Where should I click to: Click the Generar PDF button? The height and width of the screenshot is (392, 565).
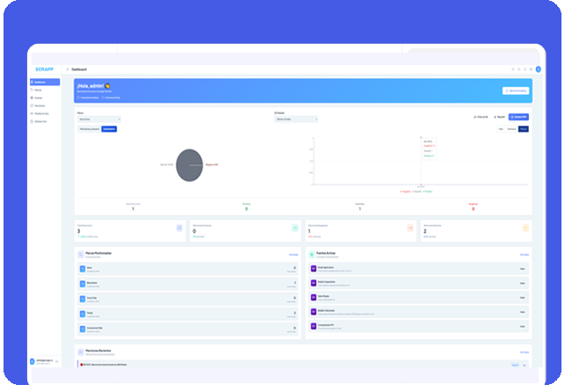(x=519, y=116)
